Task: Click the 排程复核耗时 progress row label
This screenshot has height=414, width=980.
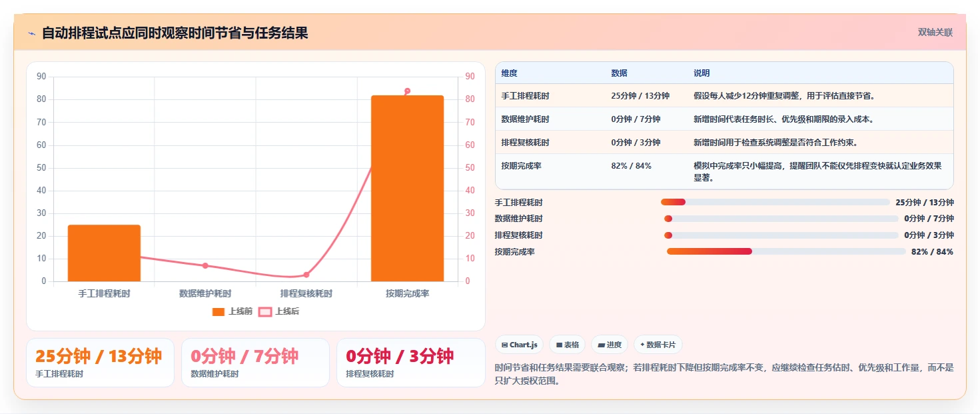Action: pyautogui.click(x=518, y=235)
